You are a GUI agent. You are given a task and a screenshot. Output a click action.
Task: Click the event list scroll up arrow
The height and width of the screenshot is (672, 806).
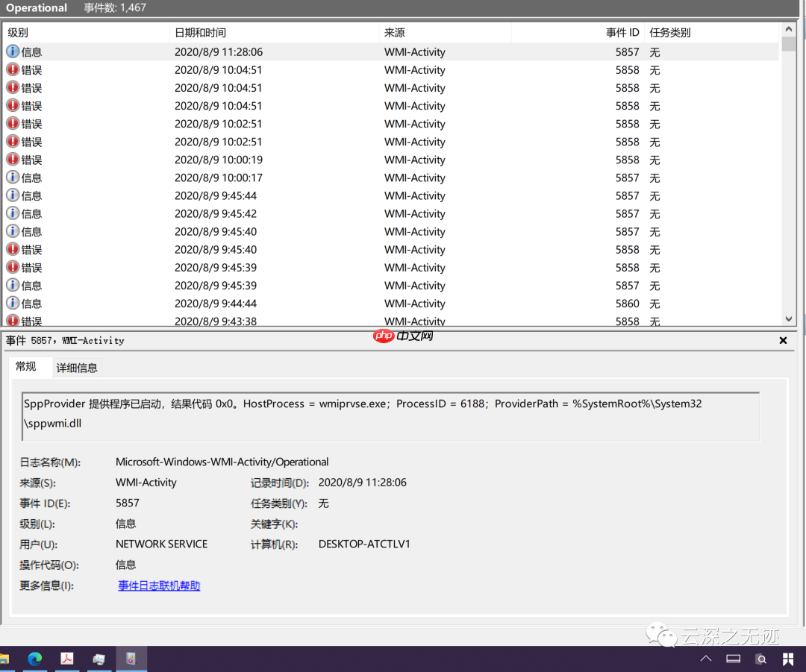(x=789, y=29)
